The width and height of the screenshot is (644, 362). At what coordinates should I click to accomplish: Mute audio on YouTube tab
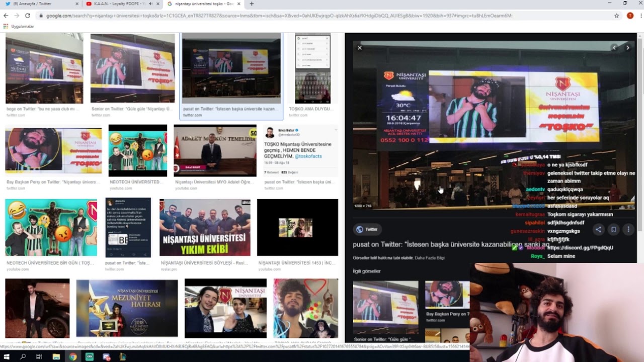(150, 4)
